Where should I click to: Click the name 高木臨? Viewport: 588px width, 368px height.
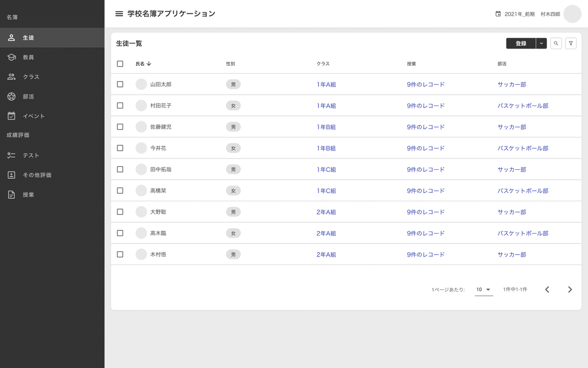pos(158,233)
